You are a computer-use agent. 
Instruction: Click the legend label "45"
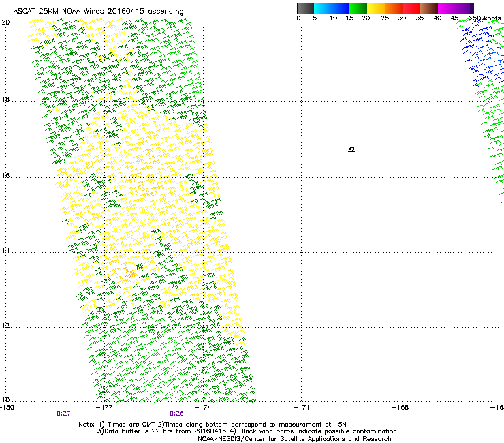click(x=454, y=18)
